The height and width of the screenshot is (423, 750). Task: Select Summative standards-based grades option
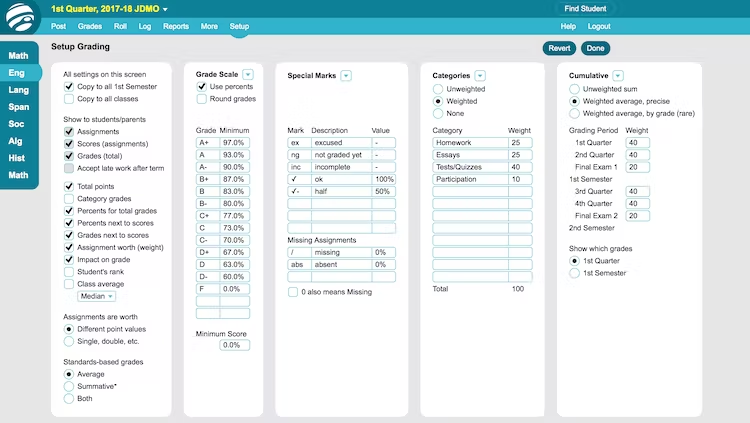click(x=69, y=385)
